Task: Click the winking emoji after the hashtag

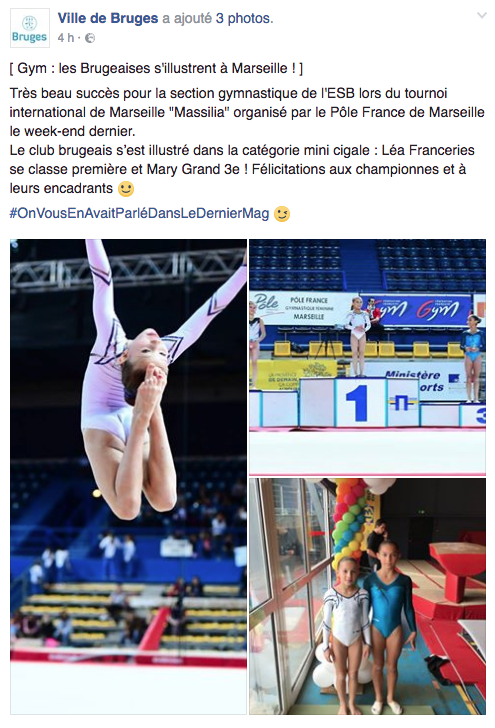Action: [x=282, y=214]
